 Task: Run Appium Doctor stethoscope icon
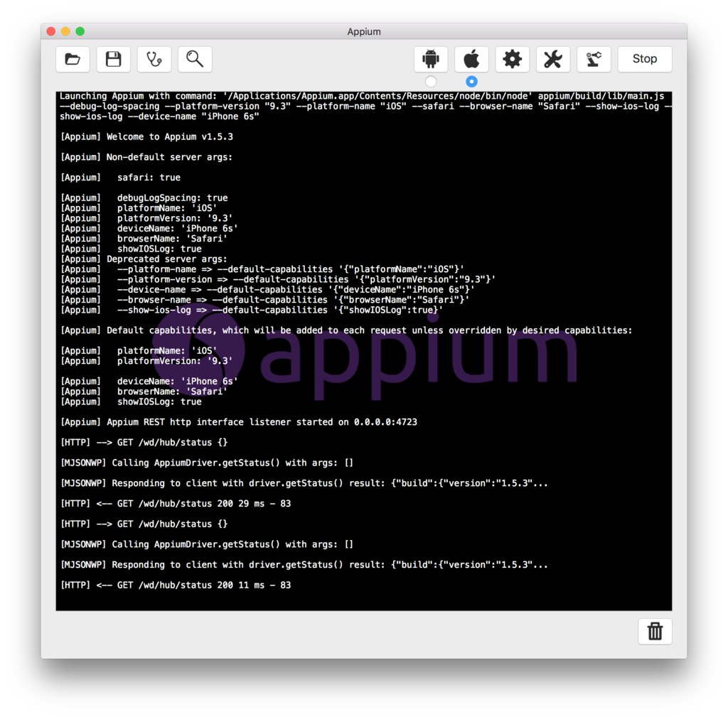pyautogui.click(x=154, y=59)
